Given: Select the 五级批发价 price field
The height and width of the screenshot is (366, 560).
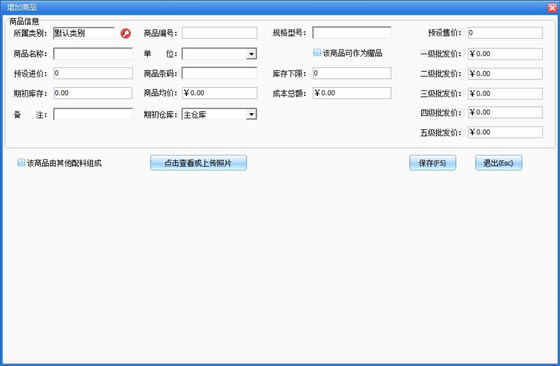Looking at the screenshot, I should pyautogui.click(x=505, y=132).
